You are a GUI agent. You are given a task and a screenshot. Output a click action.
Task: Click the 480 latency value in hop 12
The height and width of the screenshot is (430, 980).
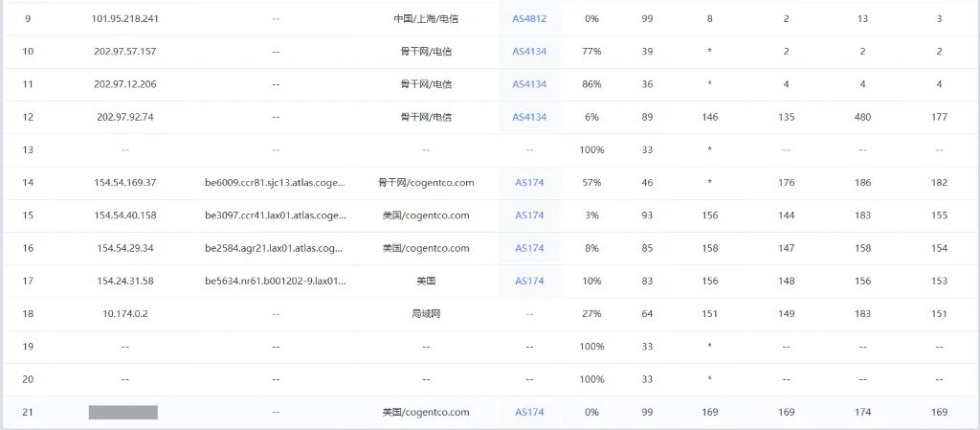(862, 117)
